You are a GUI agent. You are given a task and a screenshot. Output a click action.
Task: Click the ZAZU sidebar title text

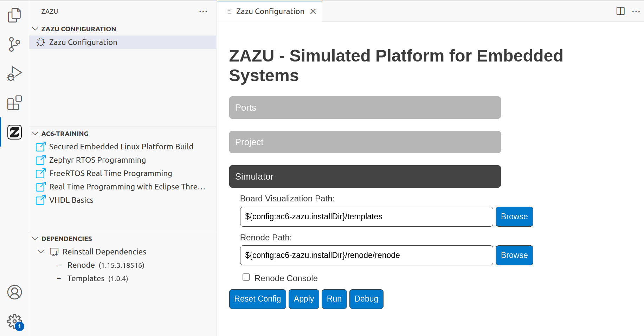(50, 12)
